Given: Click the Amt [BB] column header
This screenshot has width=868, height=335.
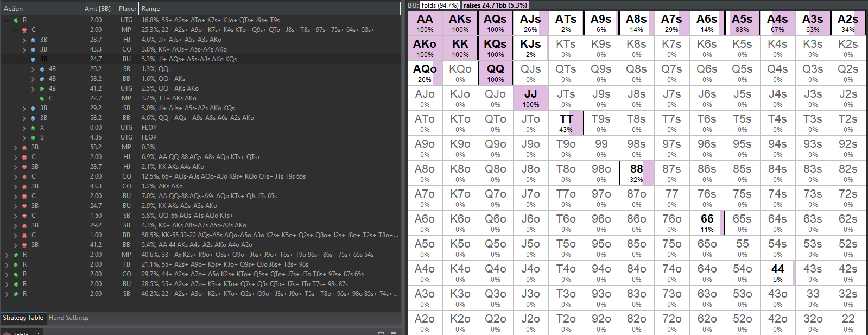Looking at the screenshot, I should [x=98, y=9].
